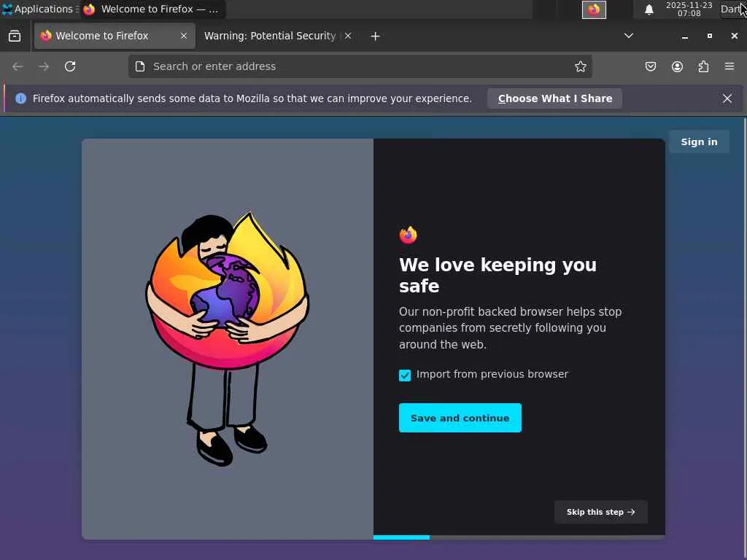Viewport: 747px width, 560px height.
Task: Open the hamburger application menu
Action: [729, 66]
